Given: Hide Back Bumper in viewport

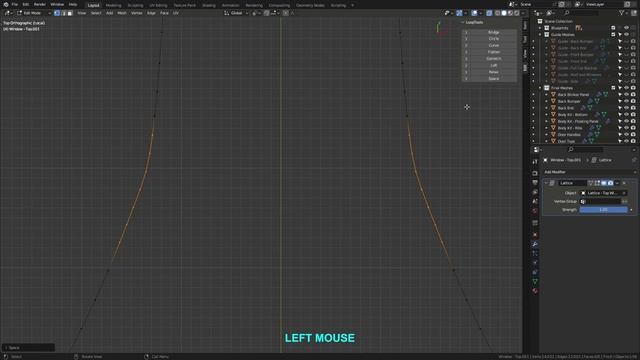Looking at the screenshot, I should tap(627, 101).
